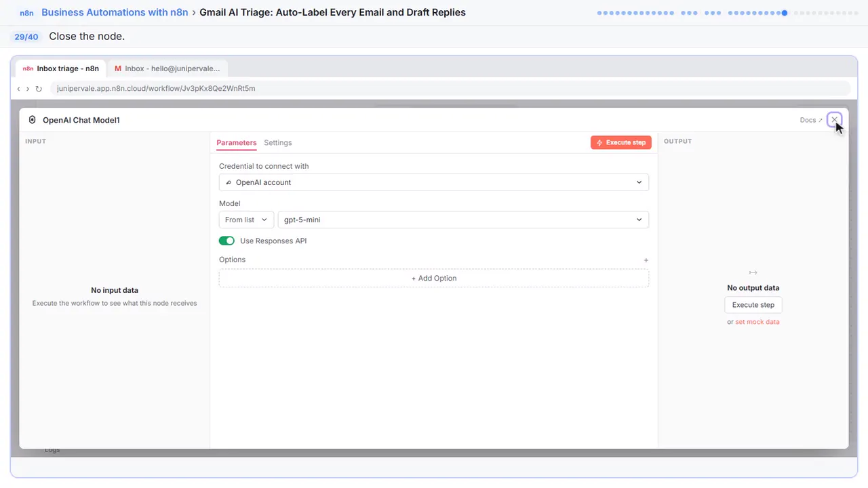
Task: Click the arrow icon above No output data
Action: tap(753, 272)
